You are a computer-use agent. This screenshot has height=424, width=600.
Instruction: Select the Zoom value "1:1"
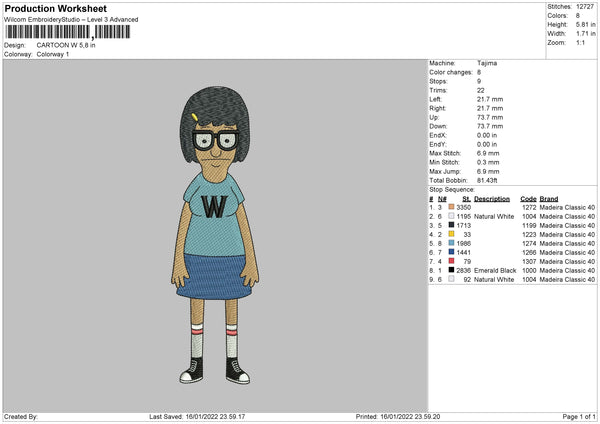(580, 42)
